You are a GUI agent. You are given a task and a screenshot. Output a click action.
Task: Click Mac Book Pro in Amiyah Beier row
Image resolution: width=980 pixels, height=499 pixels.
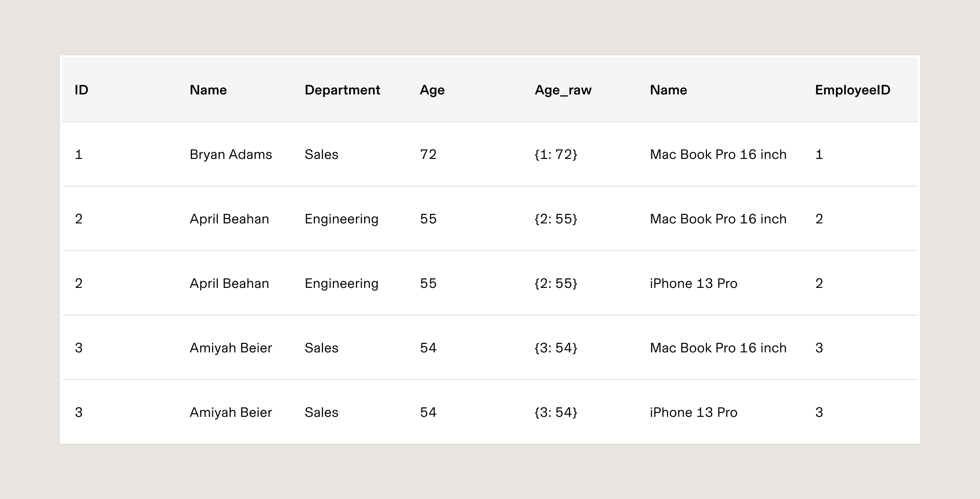tap(718, 348)
